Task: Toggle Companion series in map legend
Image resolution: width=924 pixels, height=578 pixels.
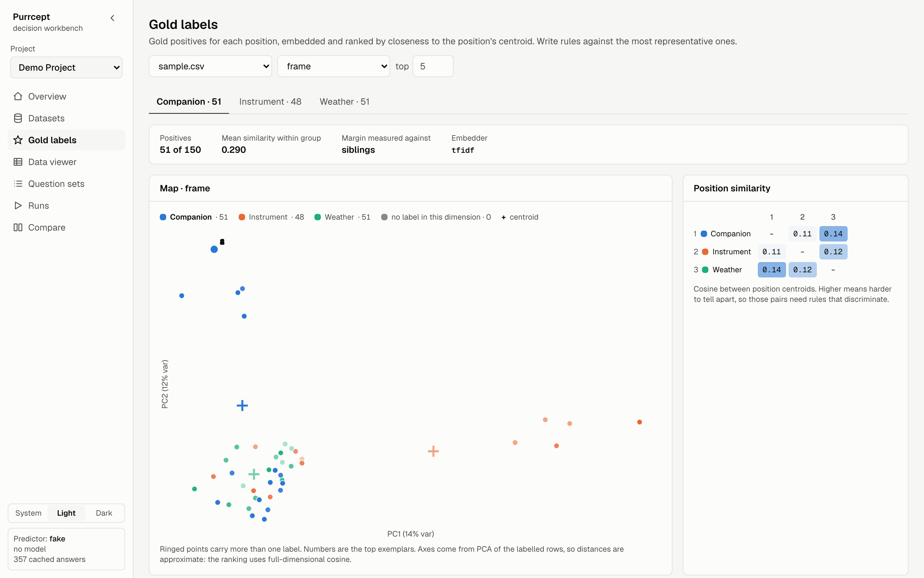Action: tap(193, 217)
